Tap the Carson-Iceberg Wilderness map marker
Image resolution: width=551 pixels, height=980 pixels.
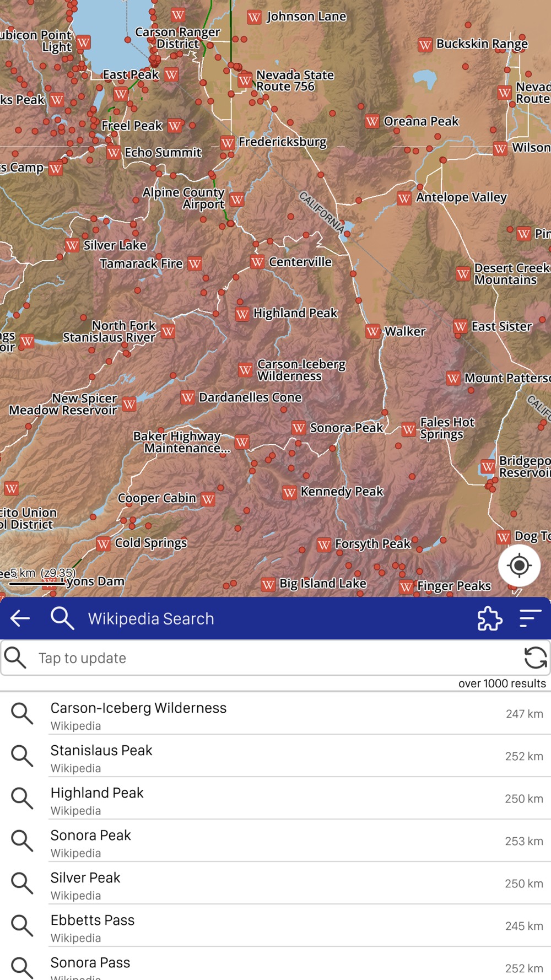(x=245, y=370)
